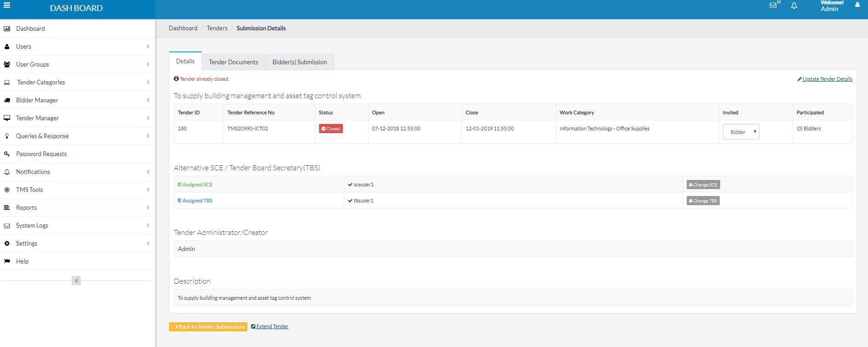Click the pencil icon beside Update Tender Details
The width and height of the screenshot is (868, 347).
[800, 79]
